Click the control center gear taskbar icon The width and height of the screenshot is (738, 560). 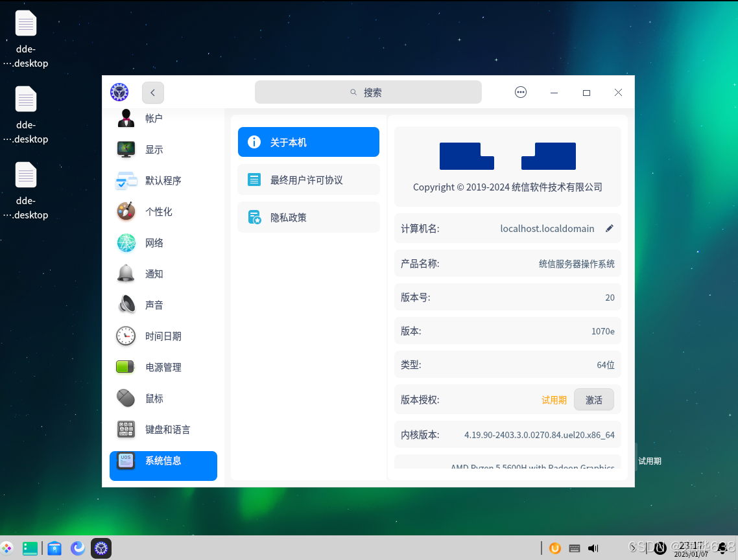coord(101,548)
